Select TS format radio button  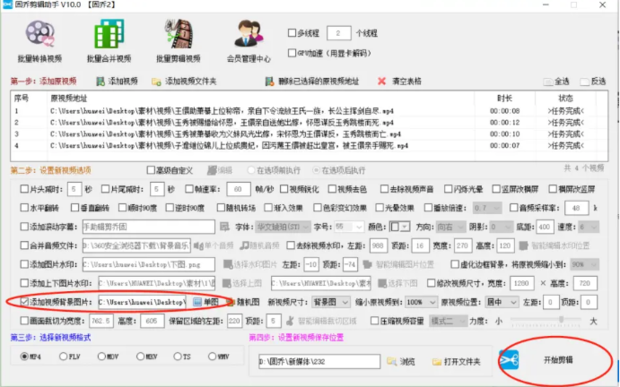click(x=178, y=357)
